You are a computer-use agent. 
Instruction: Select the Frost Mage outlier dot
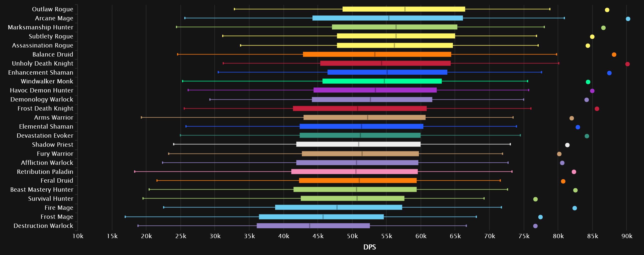coord(540,217)
